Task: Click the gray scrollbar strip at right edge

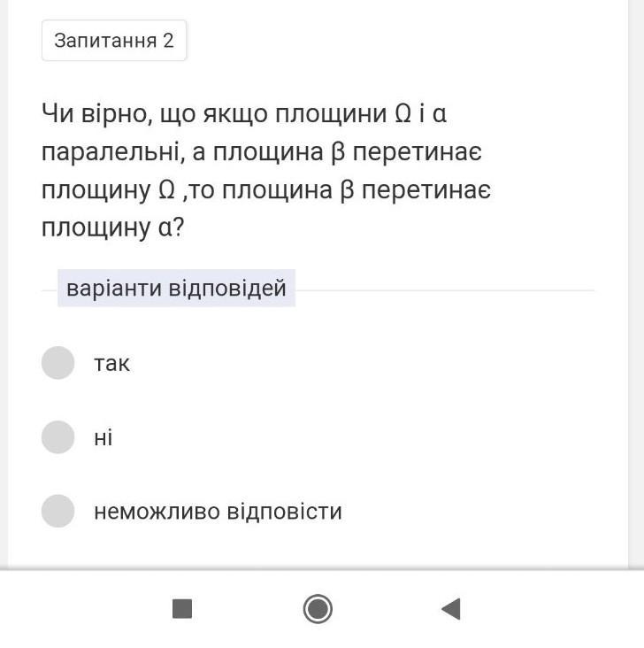Action: pyautogui.click(x=636, y=283)
